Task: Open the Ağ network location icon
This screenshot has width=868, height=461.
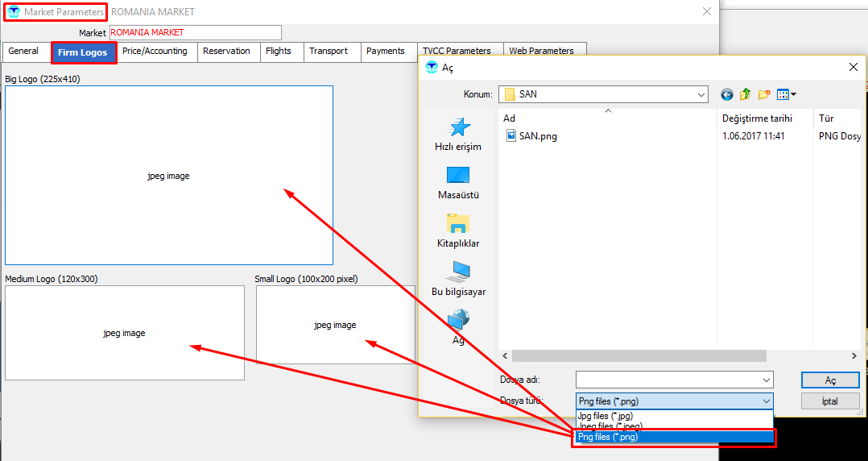Action: (457, 321)
